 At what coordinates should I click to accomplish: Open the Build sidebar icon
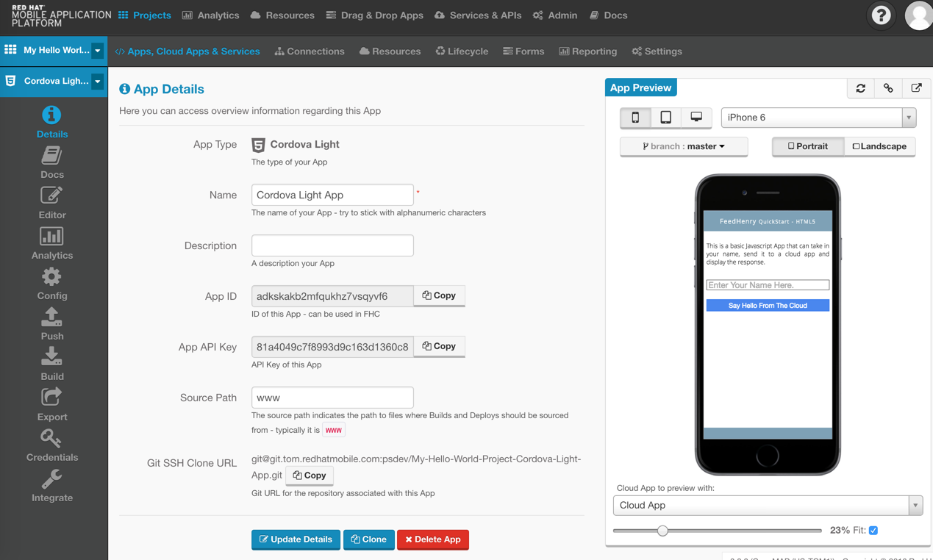(51, 357)
